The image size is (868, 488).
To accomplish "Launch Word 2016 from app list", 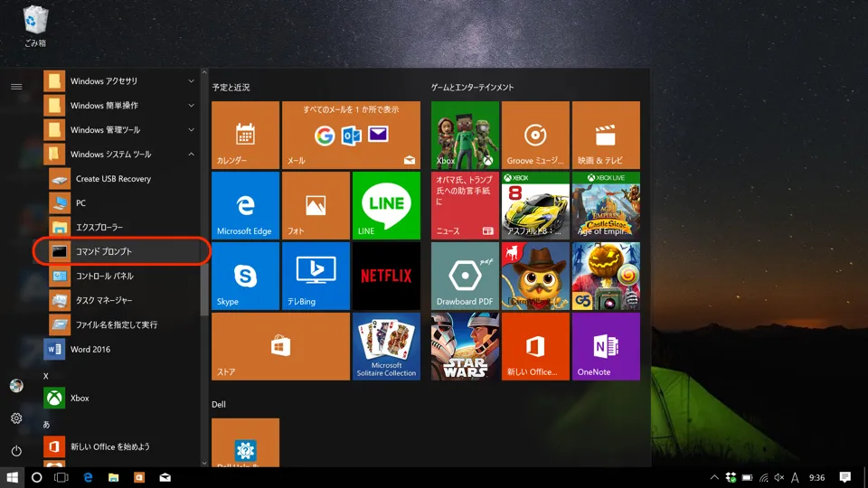I will (119, 349).
